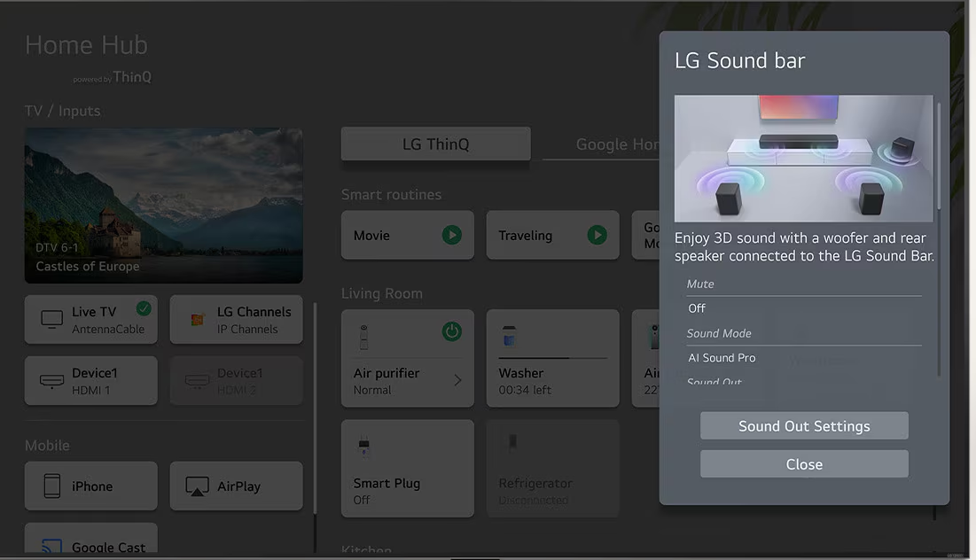Expand Air purifier details with chevron
Viewport: 976px width, 560px height.
coord(457,380)
